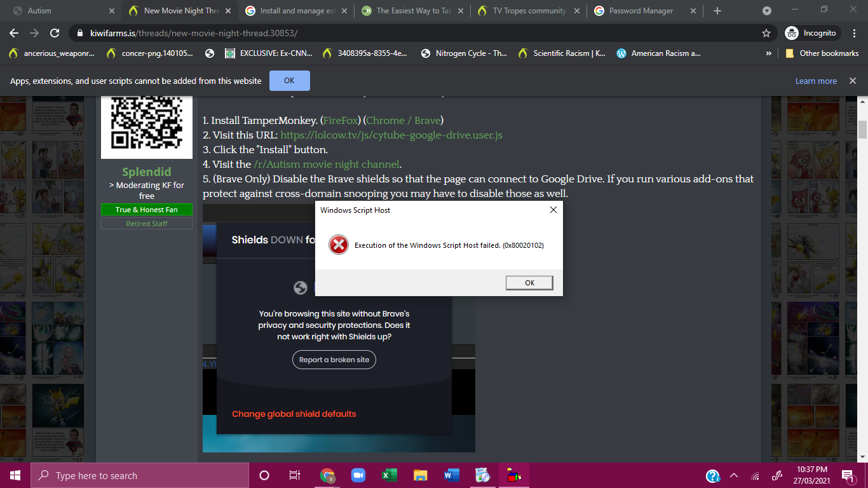Image resolution: width=868 pixels, height=488 pixels.
Task: Open Cortana from the taskbar
Action: [x=264, y=475]
